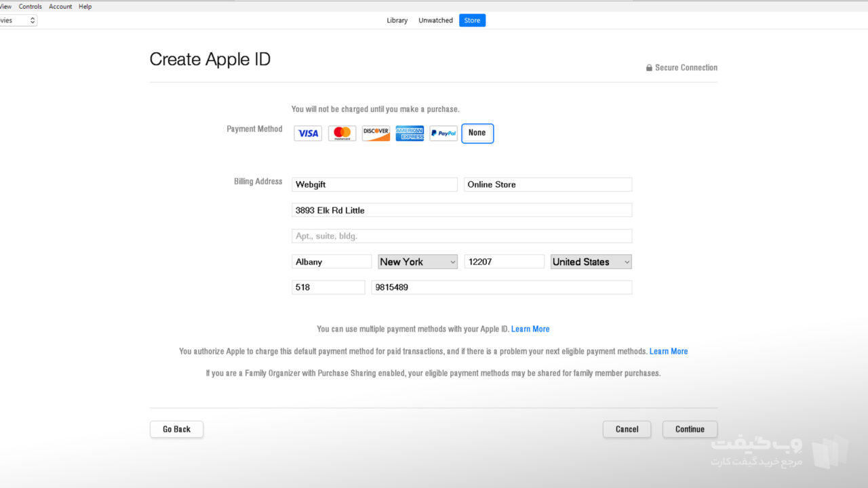Switch to the Store tab
The width and height of the screenshot is (868, 488).
point(473,20)
